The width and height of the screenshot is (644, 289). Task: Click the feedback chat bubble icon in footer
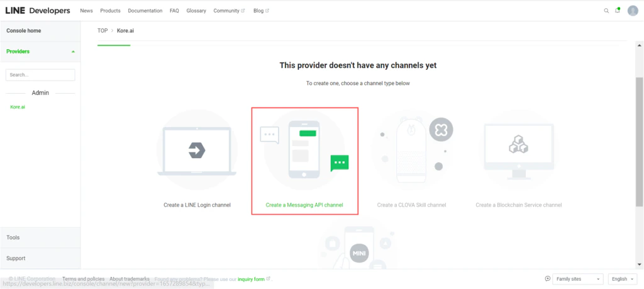[548, 278]
